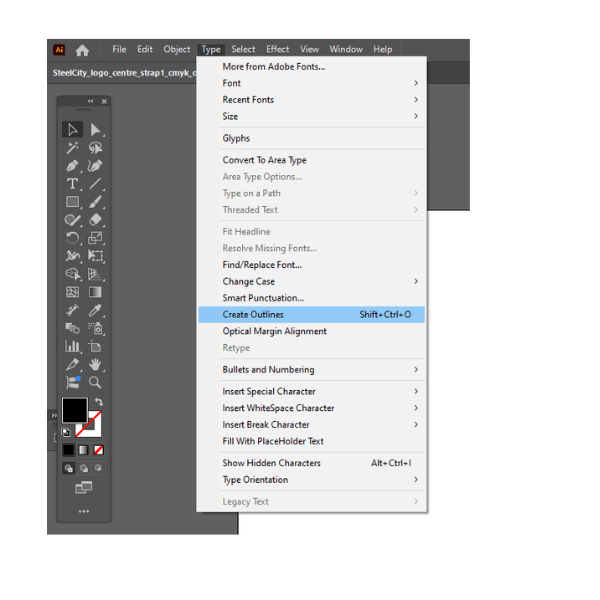The width and height of the screenshot is (600, 600).
Task: Enable Draw Behind mode
Action: point(84,468)
